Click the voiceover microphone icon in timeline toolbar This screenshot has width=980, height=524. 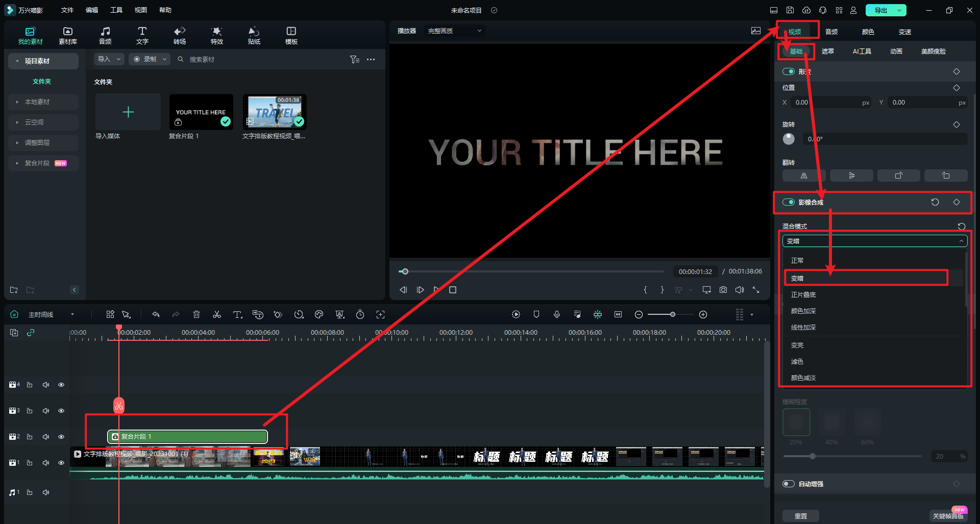(557, 314)
